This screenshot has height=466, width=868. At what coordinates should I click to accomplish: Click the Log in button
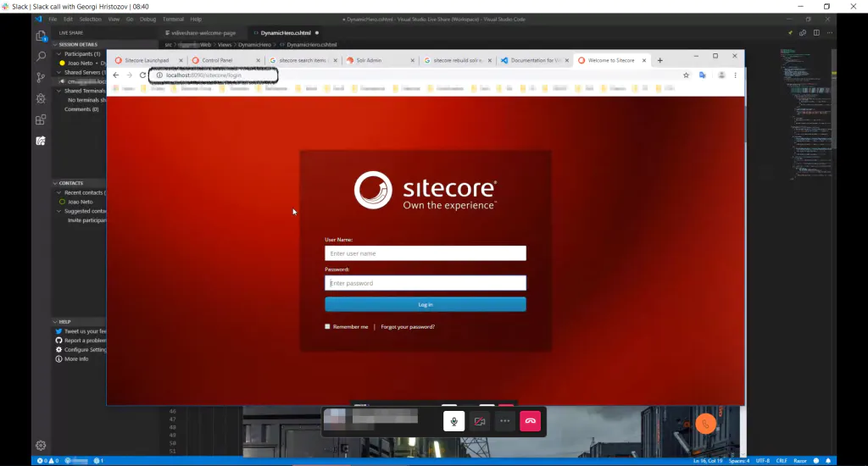(426, 304)
